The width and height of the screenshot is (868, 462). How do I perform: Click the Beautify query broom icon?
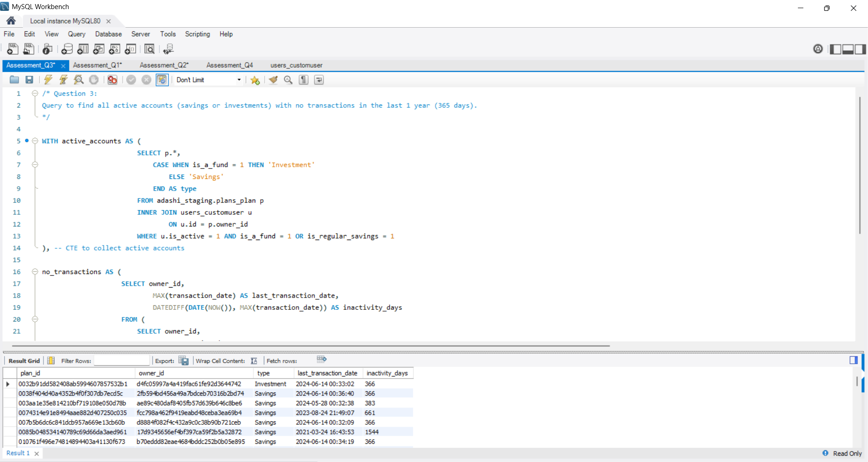(x=273, y=80)
